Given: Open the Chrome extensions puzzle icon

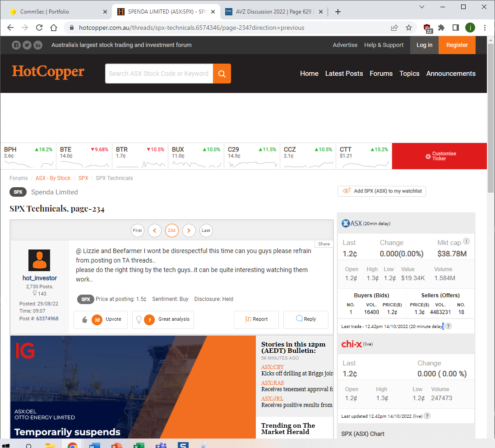Looking at the screenshot, I should (x=441, y=28).
